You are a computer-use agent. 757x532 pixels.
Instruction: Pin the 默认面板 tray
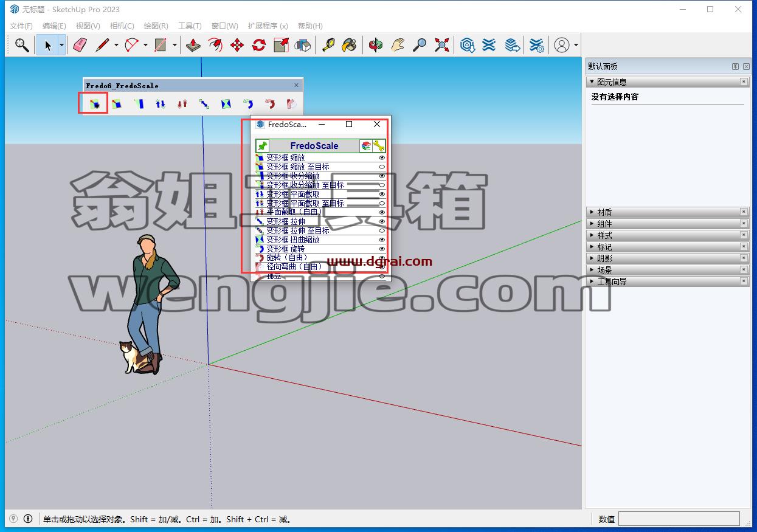pyautogui.click(x=735, y=66)
